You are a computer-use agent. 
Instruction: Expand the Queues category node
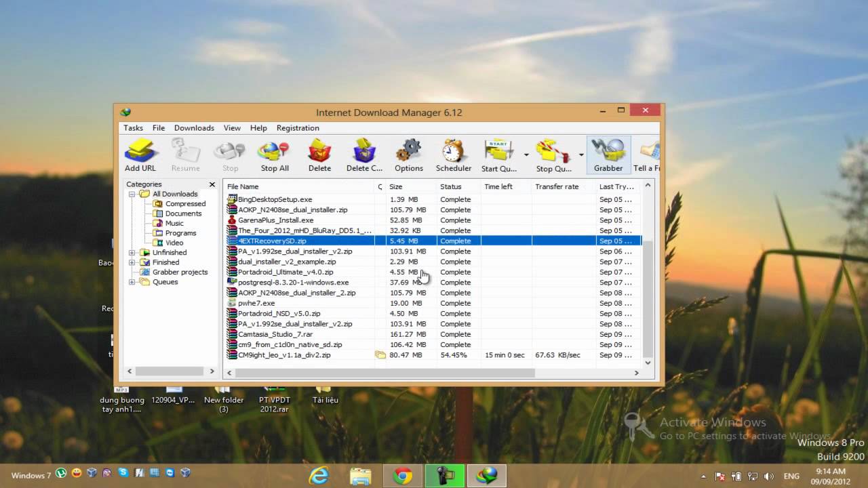[132, 282]
